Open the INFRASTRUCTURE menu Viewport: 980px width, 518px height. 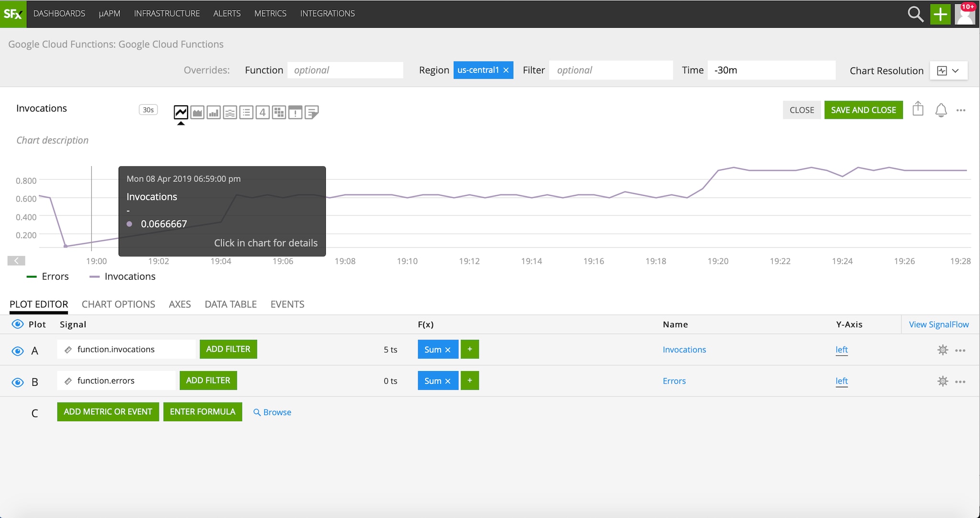(x=167, y=13)
